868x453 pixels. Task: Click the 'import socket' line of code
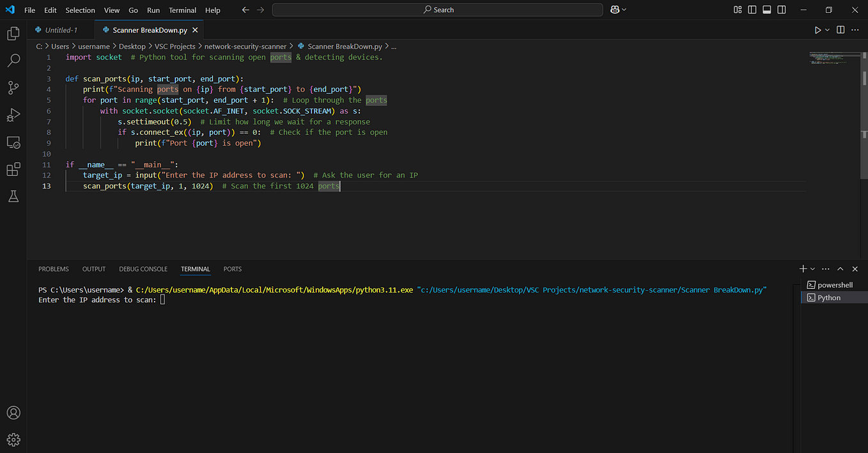(x=93, y=57)
